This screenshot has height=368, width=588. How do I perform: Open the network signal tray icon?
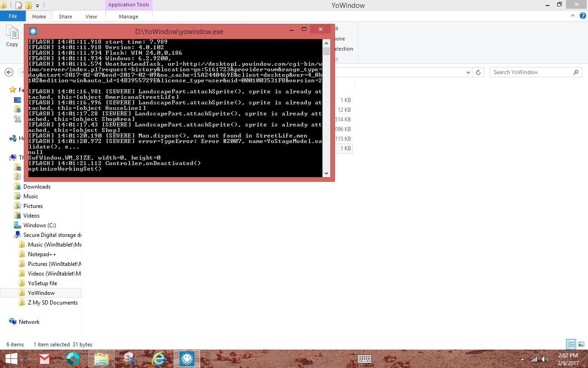click(534, 359)
